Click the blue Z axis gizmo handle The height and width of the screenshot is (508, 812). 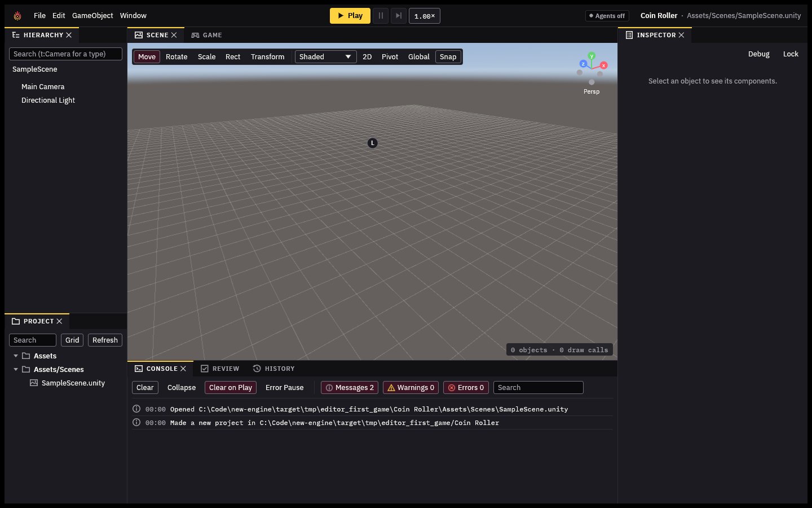[583, 64]
